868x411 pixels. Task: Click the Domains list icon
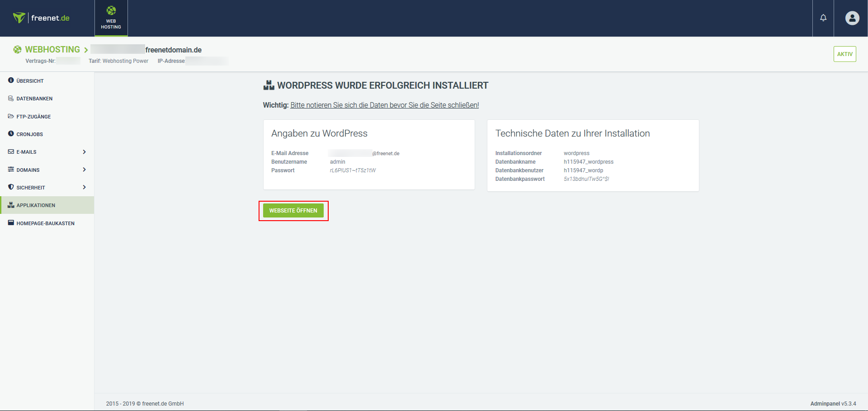click(x=11, y=169)
